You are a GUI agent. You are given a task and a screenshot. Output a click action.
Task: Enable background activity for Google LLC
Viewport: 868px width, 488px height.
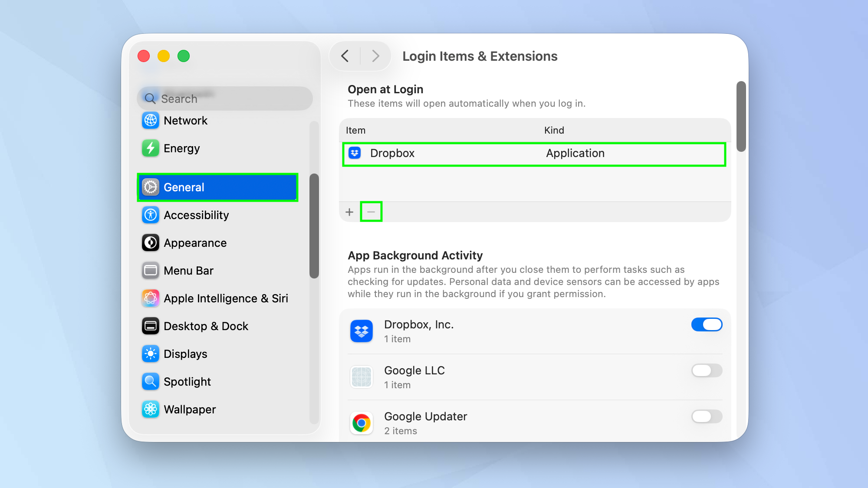[707, 370]
